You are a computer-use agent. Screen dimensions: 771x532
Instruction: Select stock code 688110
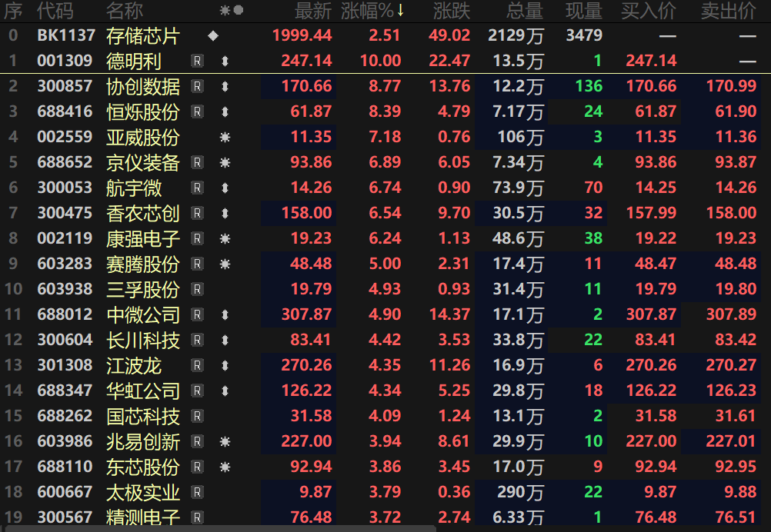(x=65, y=467)
